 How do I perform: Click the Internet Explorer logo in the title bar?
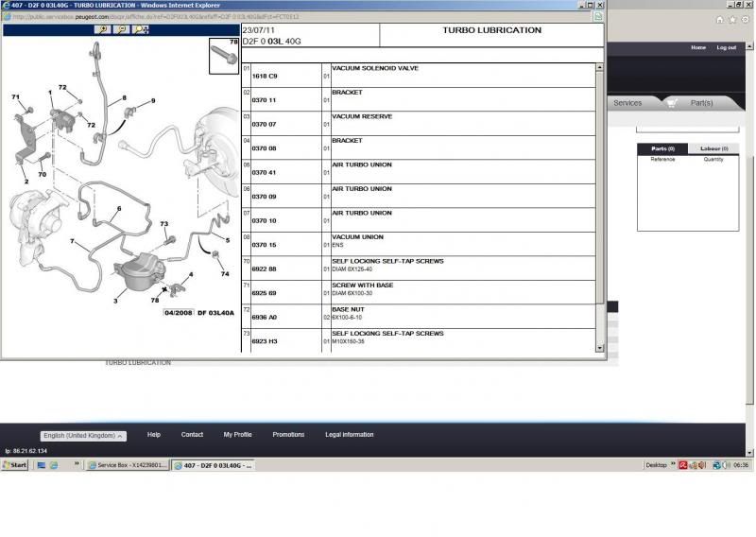click(7, 5)
